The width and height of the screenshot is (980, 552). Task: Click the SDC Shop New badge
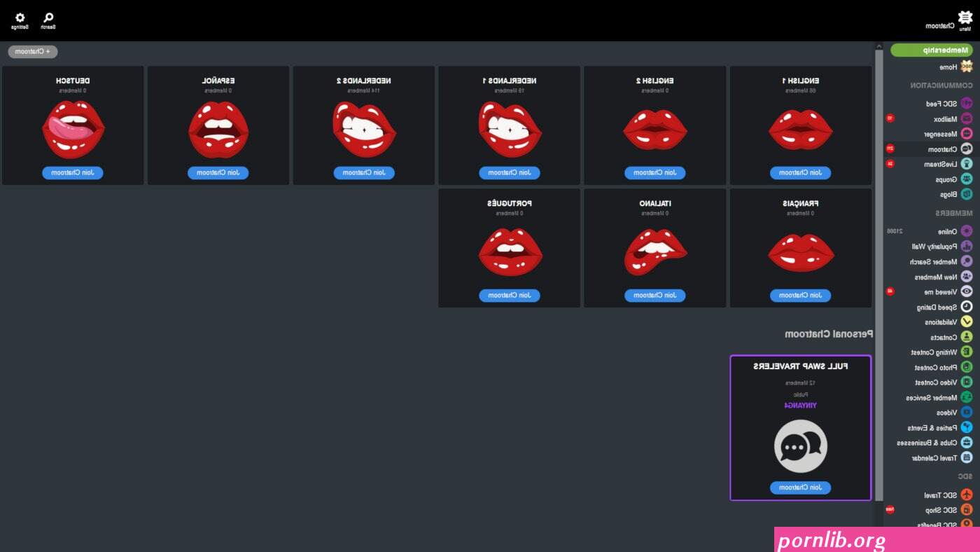(890, 509)
